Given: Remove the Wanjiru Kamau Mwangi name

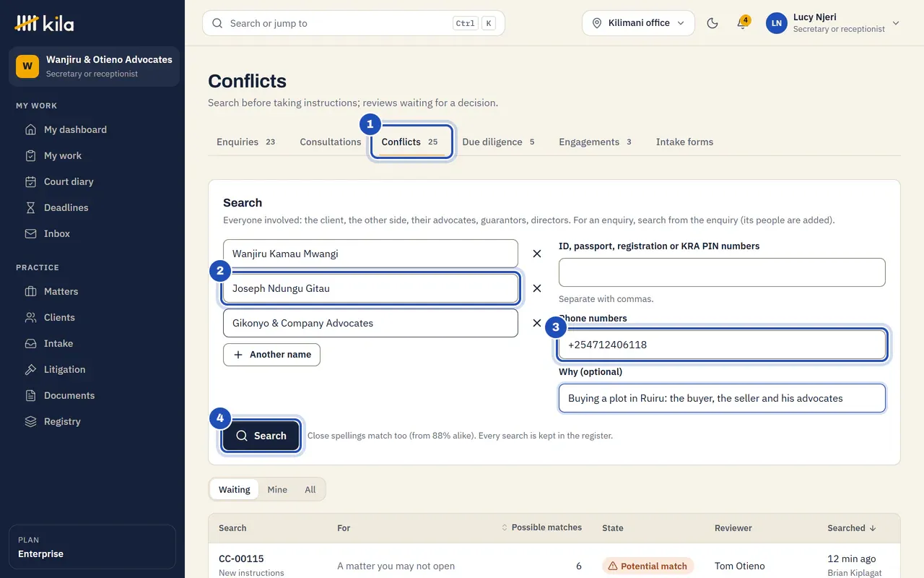Looking at the screenshot, I should coord(537,254).
